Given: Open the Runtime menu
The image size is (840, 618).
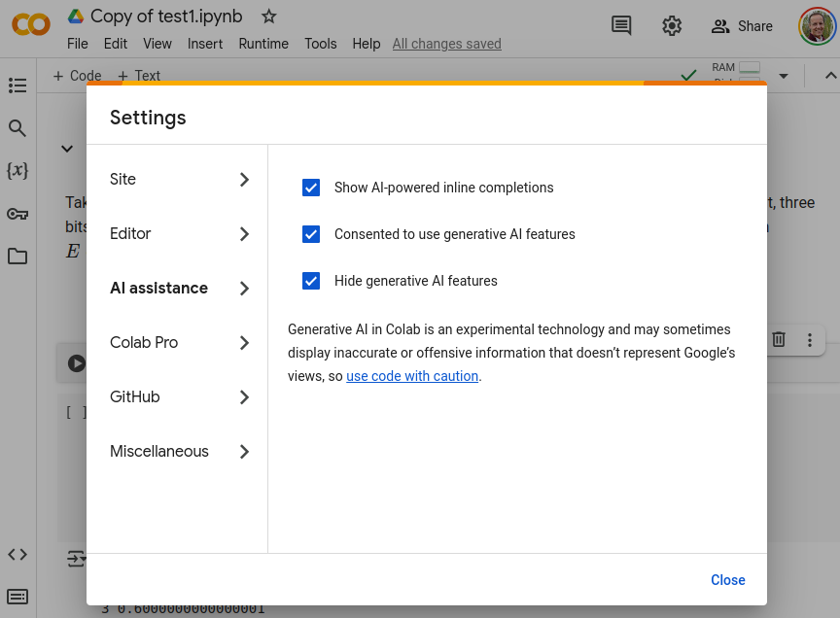Looking at the screenshot, I should point(262,44).
